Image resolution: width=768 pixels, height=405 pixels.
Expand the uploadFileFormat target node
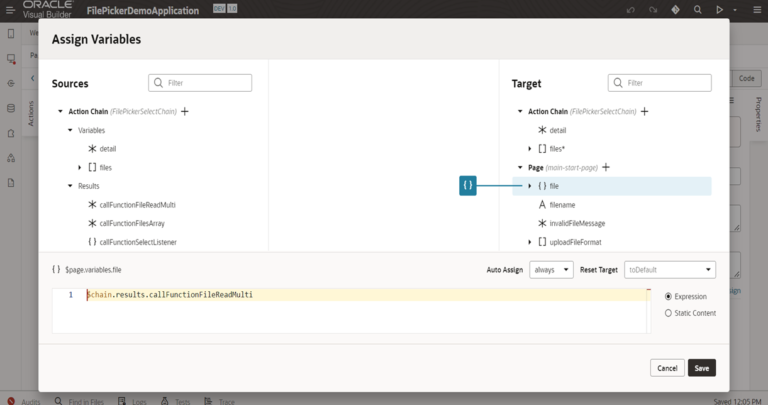coord(529,242)
